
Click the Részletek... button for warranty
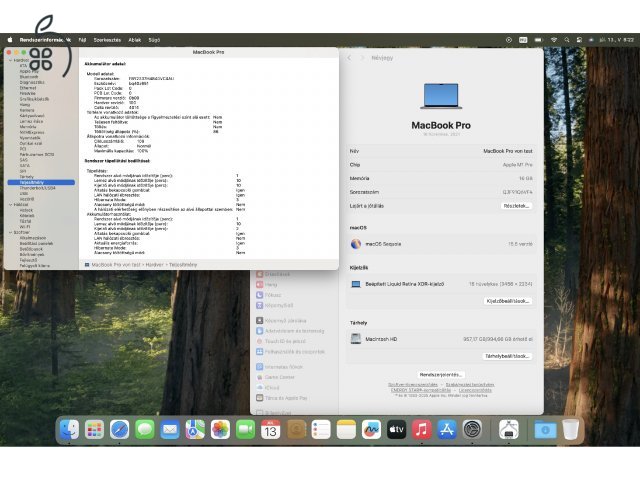(x=516, y=206)
